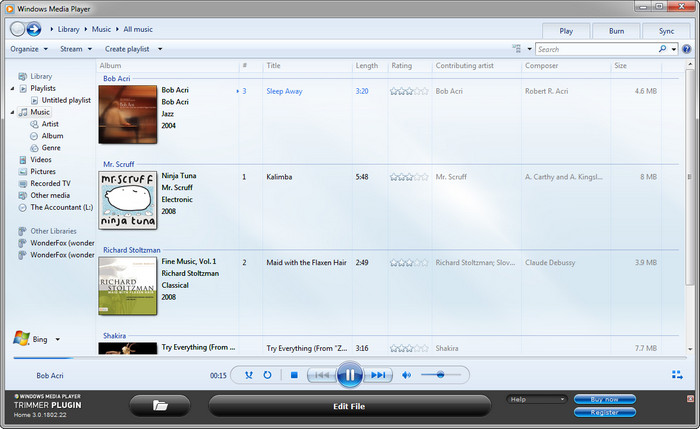Click Library in the breadcrumb

point(68,29)
